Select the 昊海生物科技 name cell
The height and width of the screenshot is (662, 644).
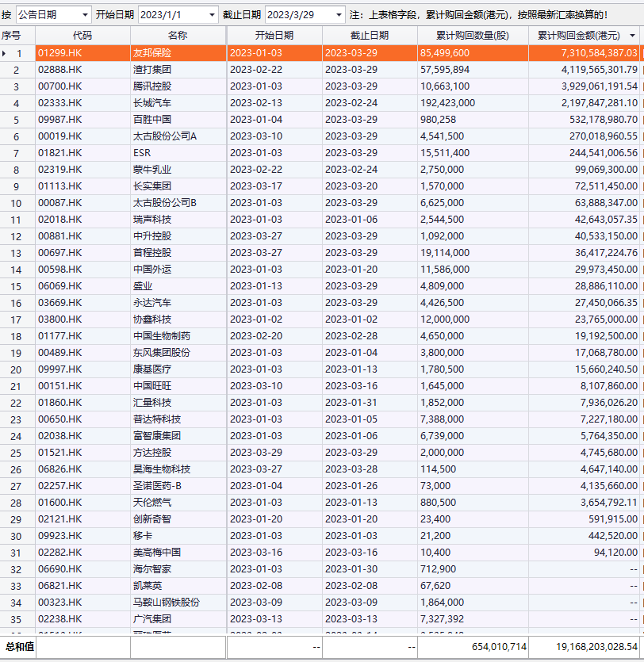(178, 469)
